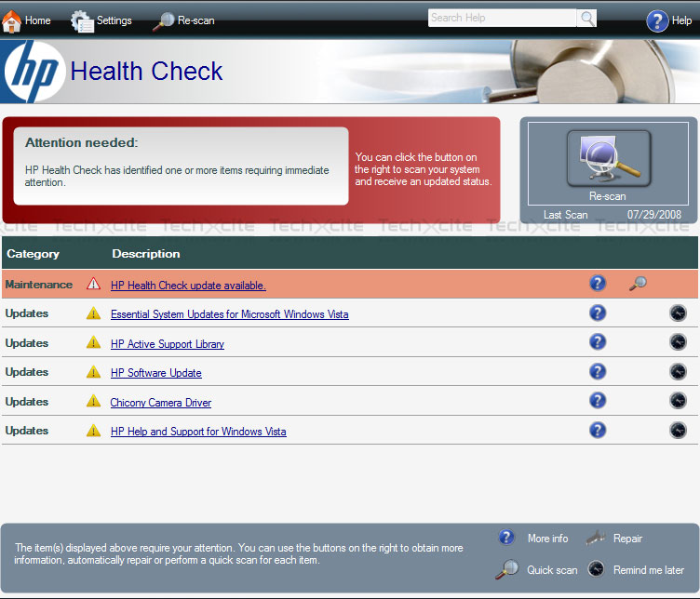Click More info icon for HP Software Update
Screen dimensions: 700x599
point(598,371)
